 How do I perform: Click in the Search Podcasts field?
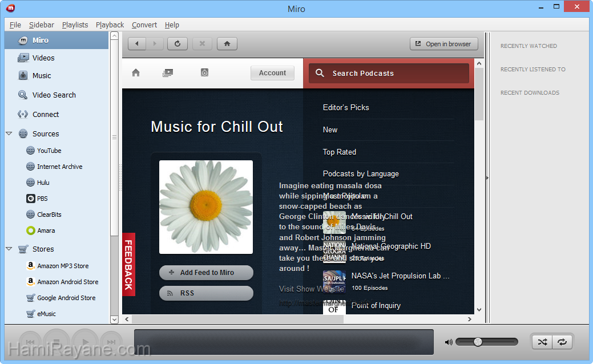click(389, 74)
